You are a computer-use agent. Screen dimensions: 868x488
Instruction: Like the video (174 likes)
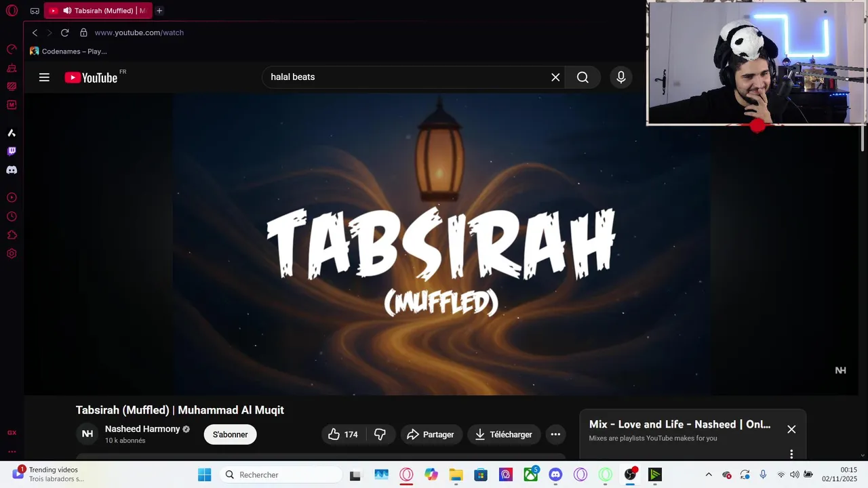[x=344, y=434]
